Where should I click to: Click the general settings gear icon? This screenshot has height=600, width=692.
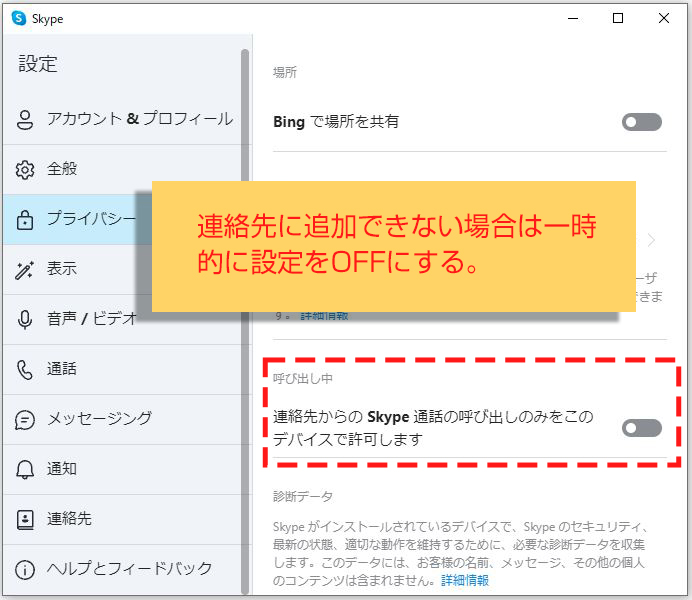(25, 169)
